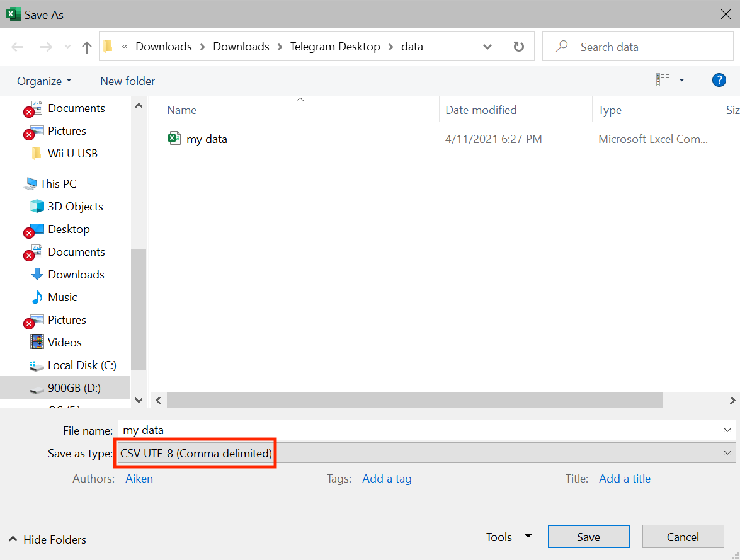This screenshot has height=560, width=740.
Task: Click the back navigation arrow
Action: click(17, 46)
